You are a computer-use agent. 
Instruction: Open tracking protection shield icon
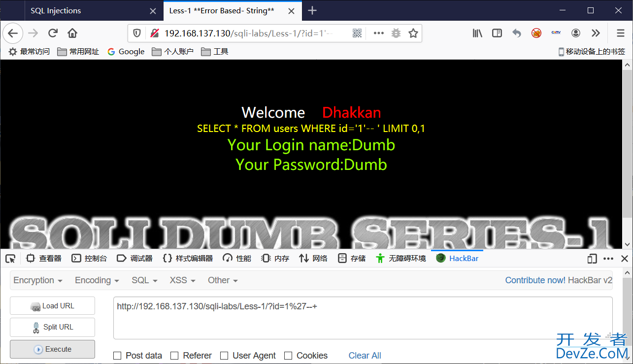(137, 33)
